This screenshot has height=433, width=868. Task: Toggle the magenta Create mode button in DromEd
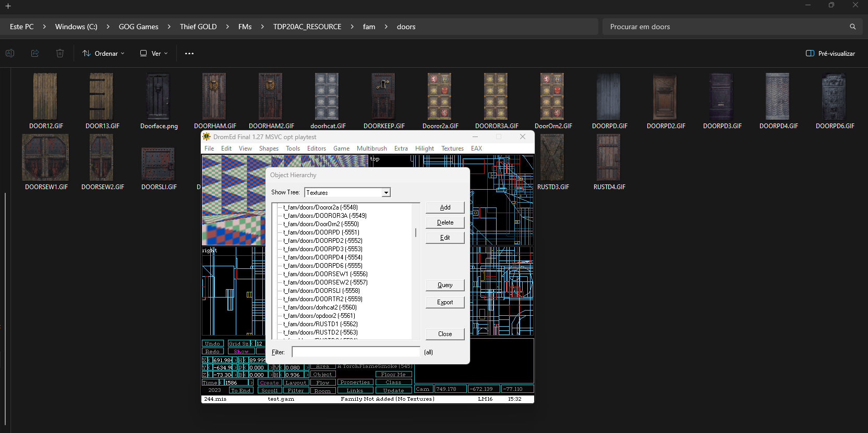270,382
